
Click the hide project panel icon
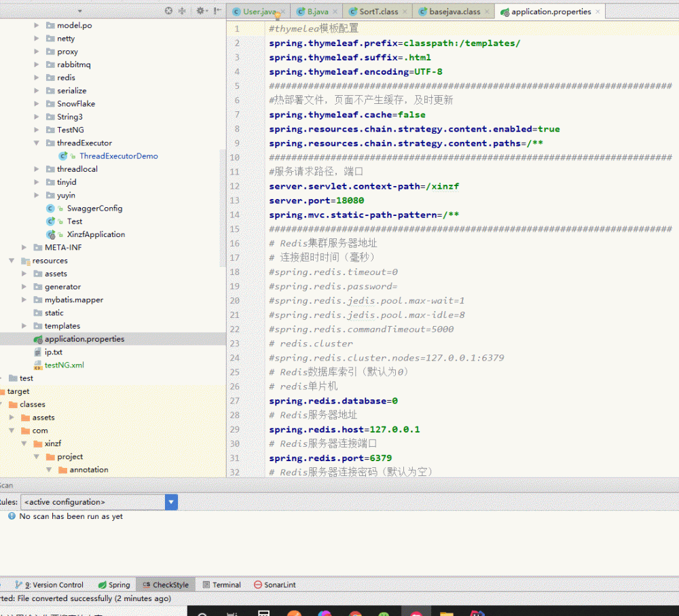point(217,11)
